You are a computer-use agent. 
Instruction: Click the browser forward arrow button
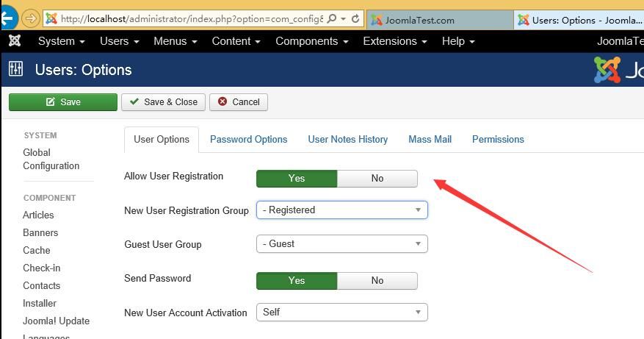(x=30, y=18)
